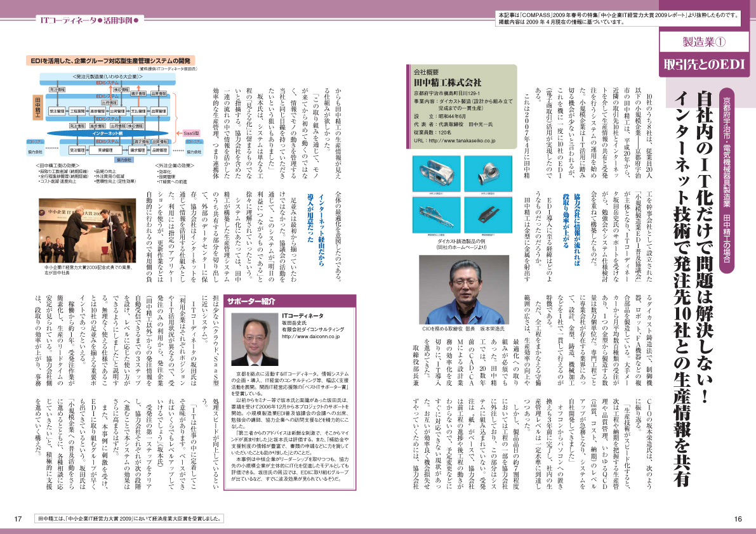
Task: Click bullet 段取り工数削減（納期短縮）
Action: point(63,171)
